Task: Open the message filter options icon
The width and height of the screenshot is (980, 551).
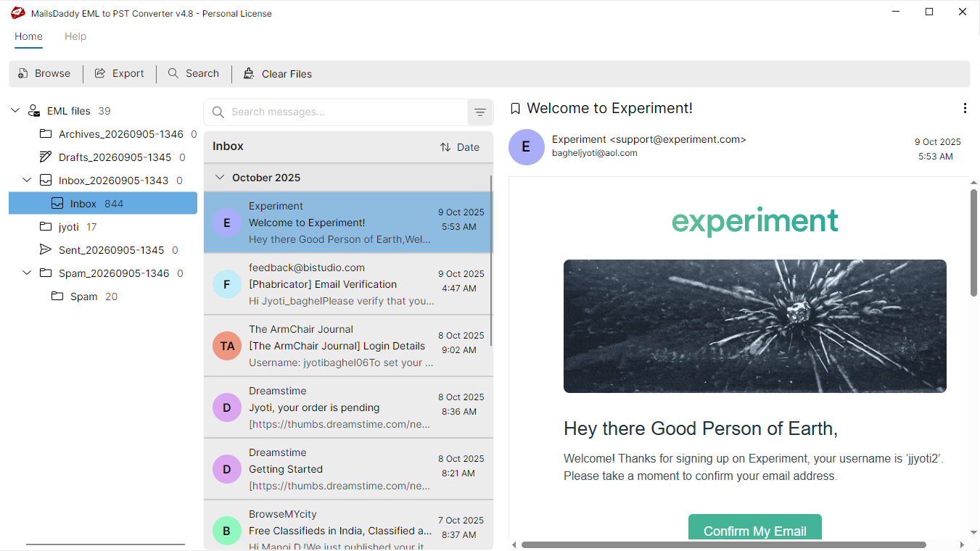Action: tap(480, 112)
